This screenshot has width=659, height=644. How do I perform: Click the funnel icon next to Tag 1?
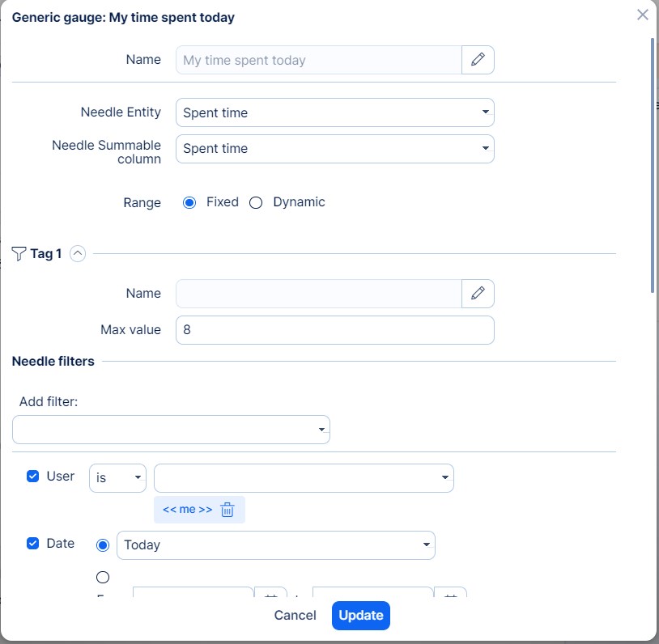click(x=19, y=253)
